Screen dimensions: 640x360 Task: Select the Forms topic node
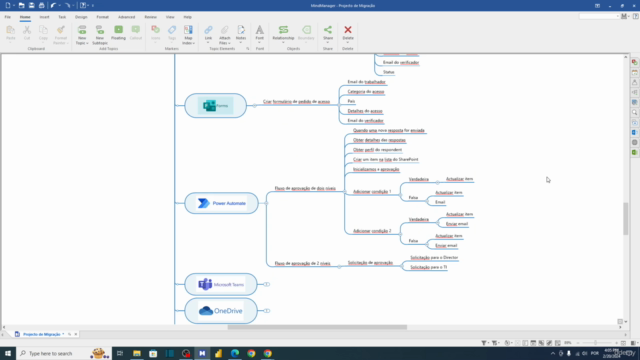[x=216, y=106]
